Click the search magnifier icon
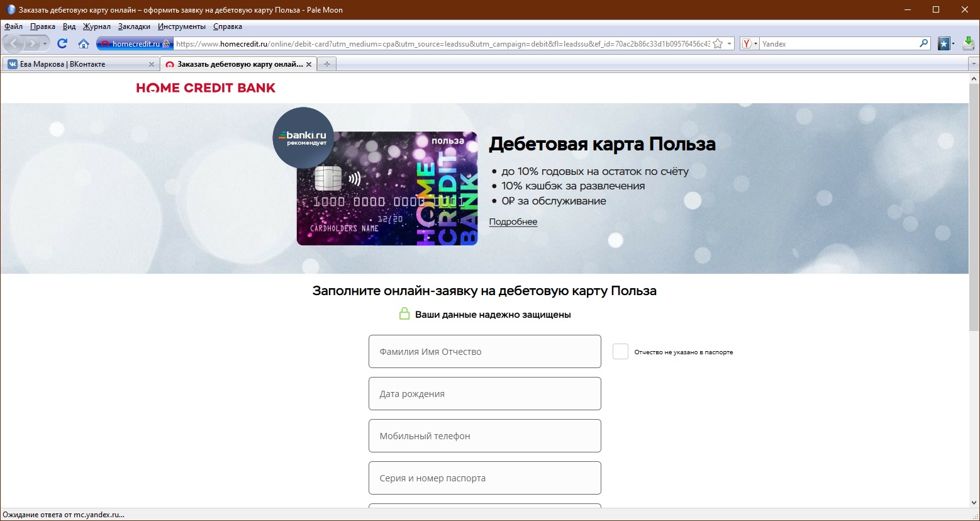This screenshot has width=980, height=521. pyautogui.click(x=923, y=43)
